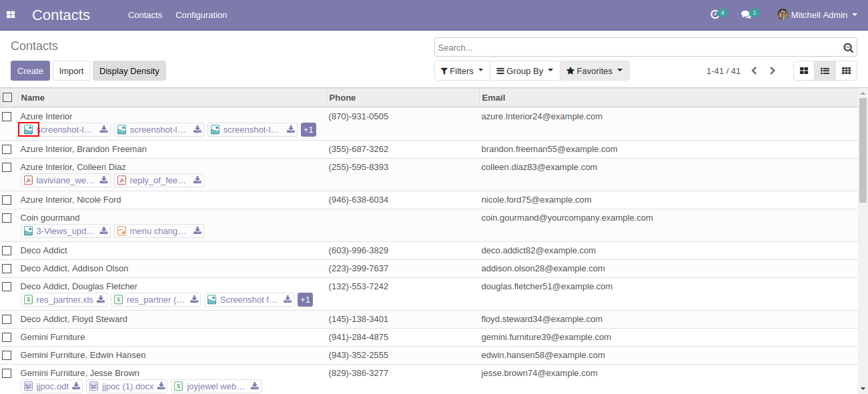Select the Gemini Furniture row checkbox
The height and width of the screenshot is (394, 868).
[x=7, y=337]
